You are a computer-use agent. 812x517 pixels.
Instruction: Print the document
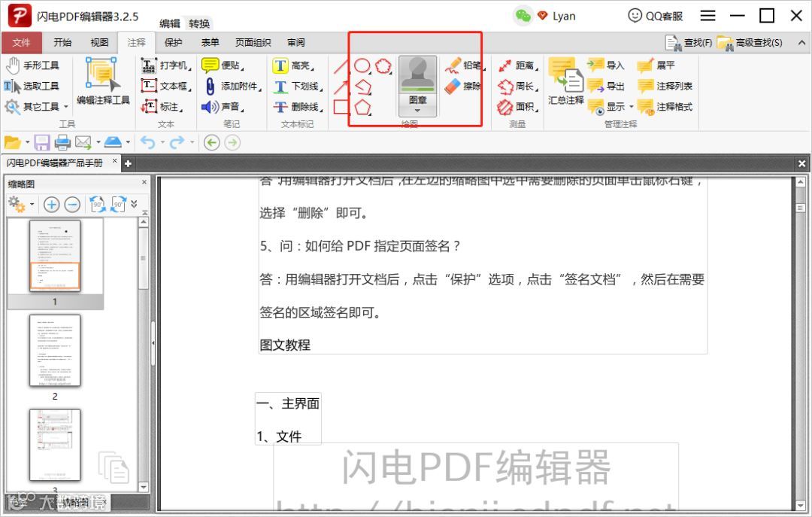pos(62,142)
